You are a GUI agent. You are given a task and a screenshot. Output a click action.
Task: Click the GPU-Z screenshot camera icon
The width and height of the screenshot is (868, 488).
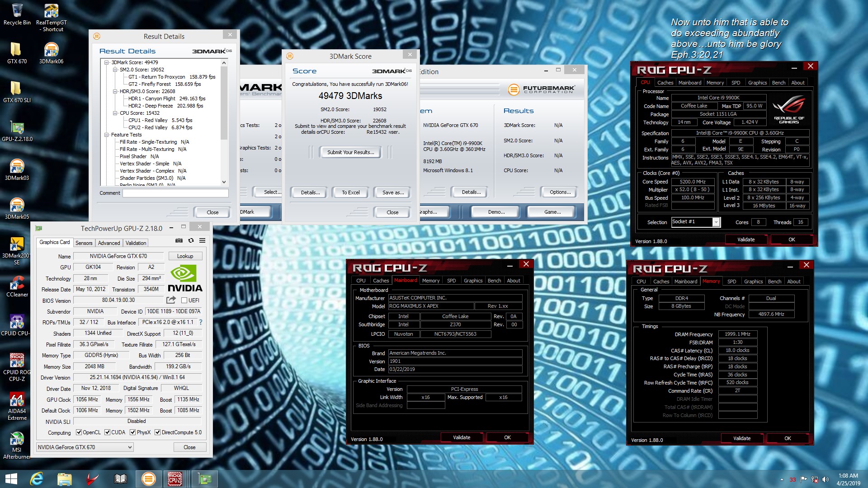[x=179, y=240]
